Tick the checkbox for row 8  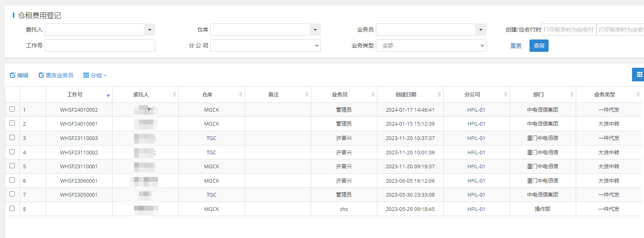pyautogui.click(x=12, y=208)
